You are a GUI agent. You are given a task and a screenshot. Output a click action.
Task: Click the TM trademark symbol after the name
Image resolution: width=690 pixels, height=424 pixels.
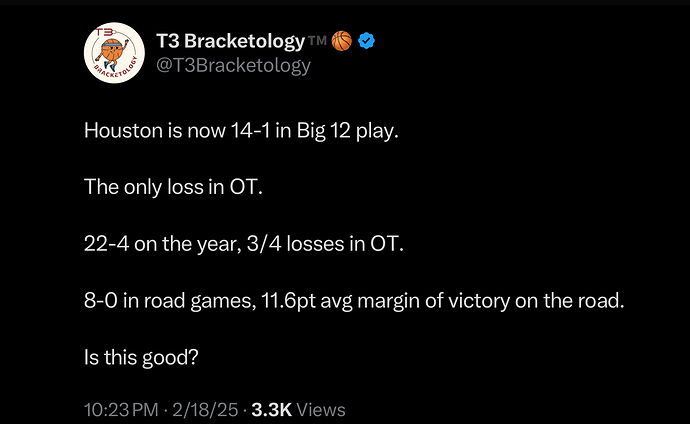coord(317,40)
